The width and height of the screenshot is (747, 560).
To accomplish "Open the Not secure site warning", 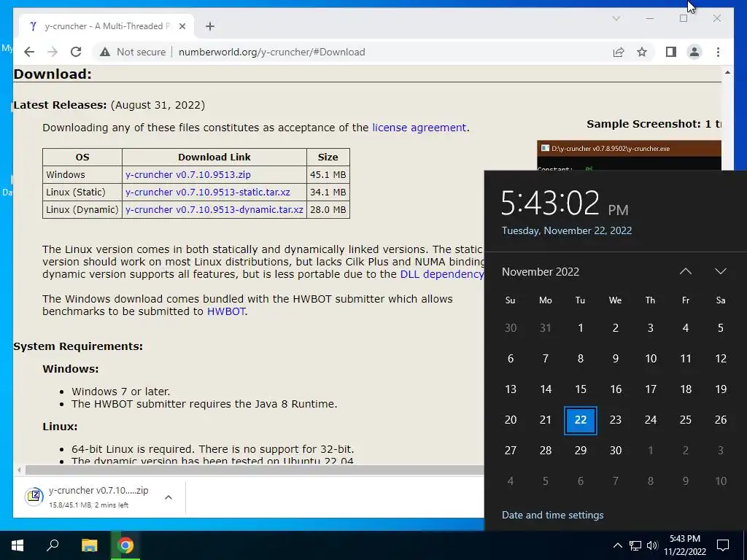I will (x=133, y=52).
